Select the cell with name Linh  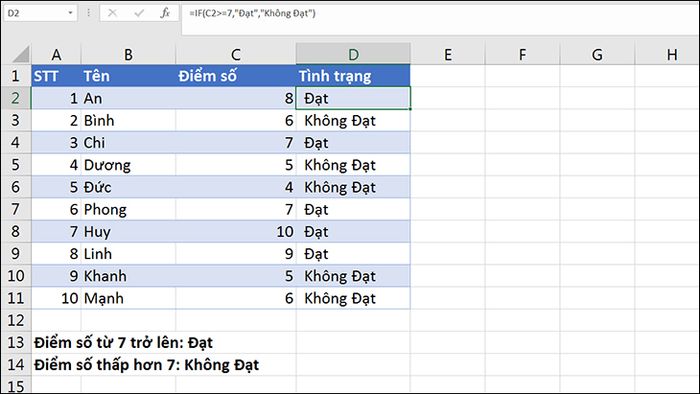[x=129, y=253]
